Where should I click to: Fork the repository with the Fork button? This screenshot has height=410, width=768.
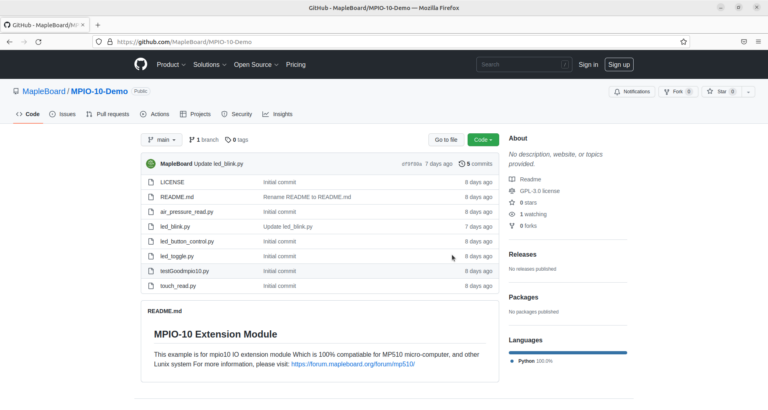pos(678,92)
